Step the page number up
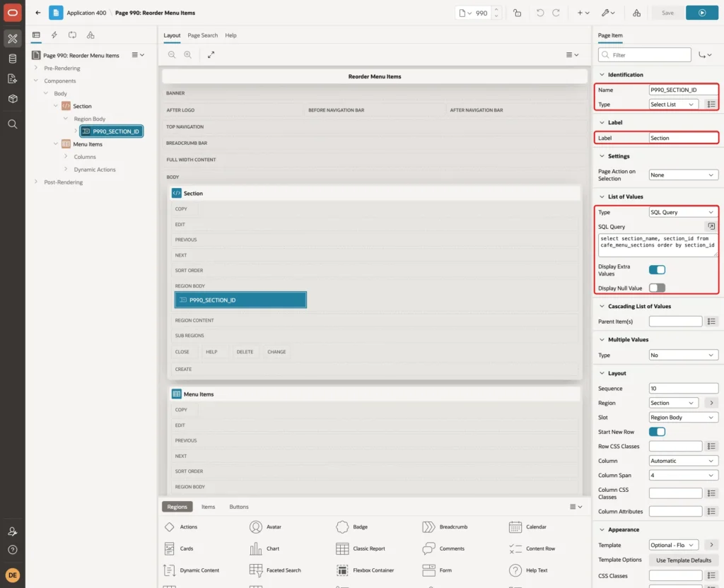The image size is (724, 588). [x=496, y=9]
